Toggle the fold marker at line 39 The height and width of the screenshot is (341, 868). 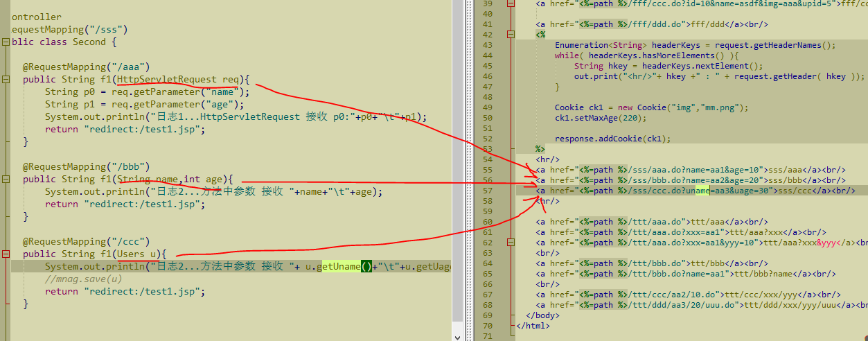point(511,4)
